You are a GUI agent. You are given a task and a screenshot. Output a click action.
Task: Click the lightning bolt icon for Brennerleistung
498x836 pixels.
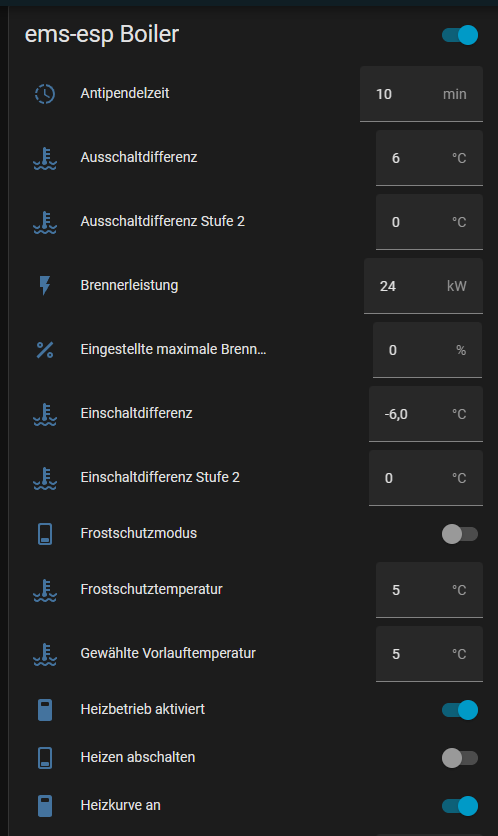click(45, 286)
